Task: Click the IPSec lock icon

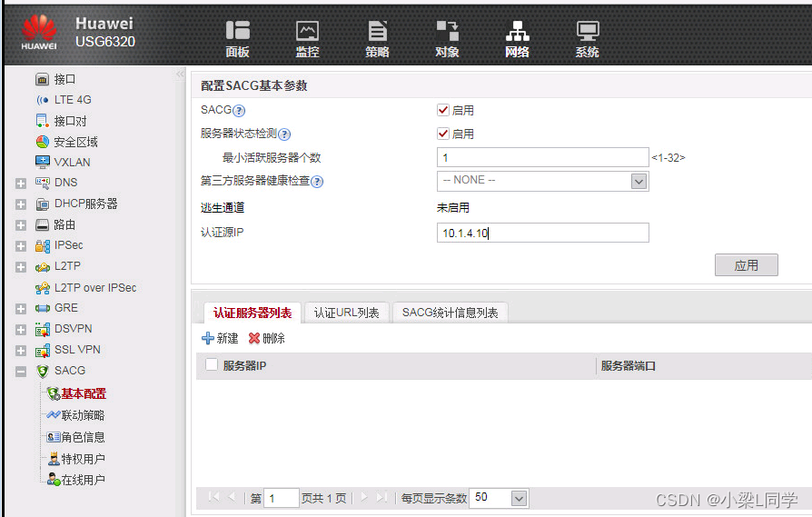Action: click(x=42, y=245)
